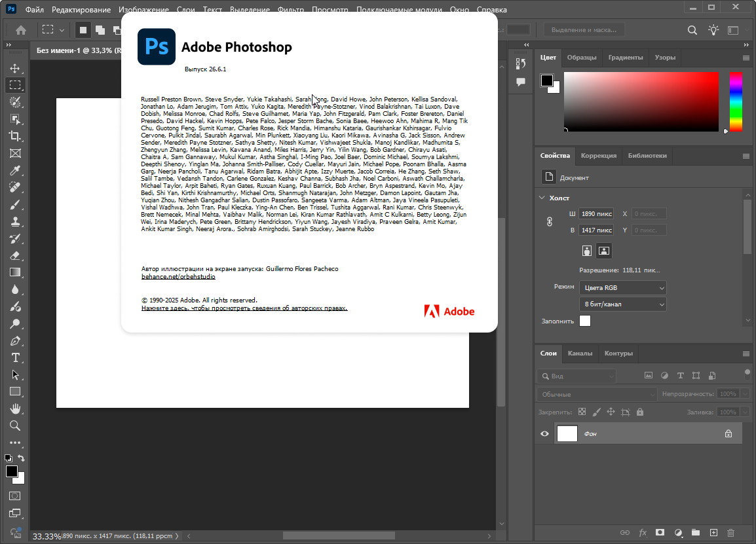Click the hue slider strip in Color panel
756x544 pixels.
(x=735, y=101)
